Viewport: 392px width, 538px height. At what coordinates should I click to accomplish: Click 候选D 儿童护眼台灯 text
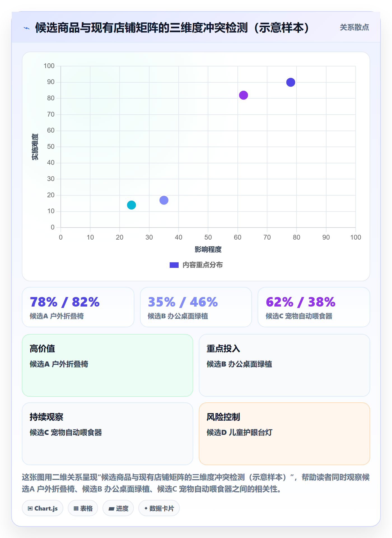point(239,432)
